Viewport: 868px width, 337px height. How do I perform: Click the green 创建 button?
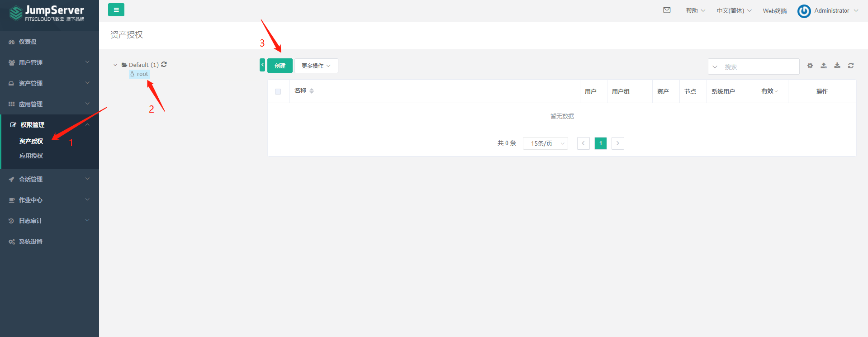[x=280, y=66]
